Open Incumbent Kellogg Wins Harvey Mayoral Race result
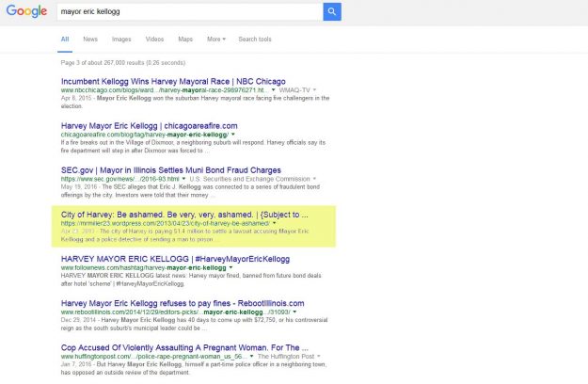Viewport: 588px width, 384px height. tap(173, 81)
